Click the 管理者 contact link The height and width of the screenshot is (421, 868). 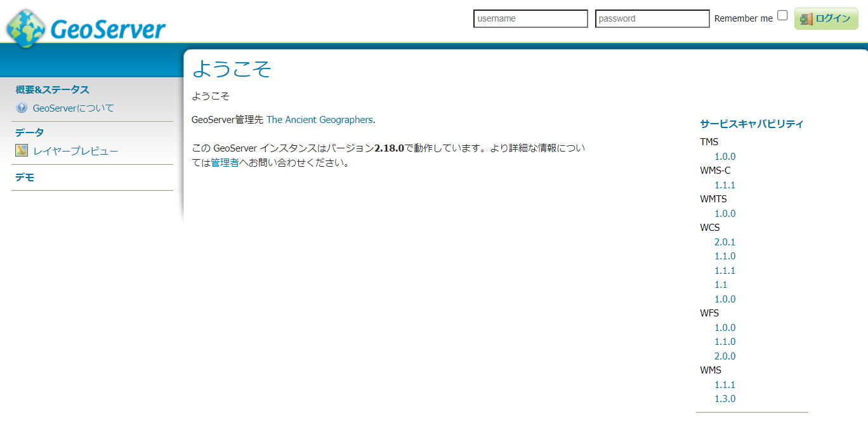225,163
